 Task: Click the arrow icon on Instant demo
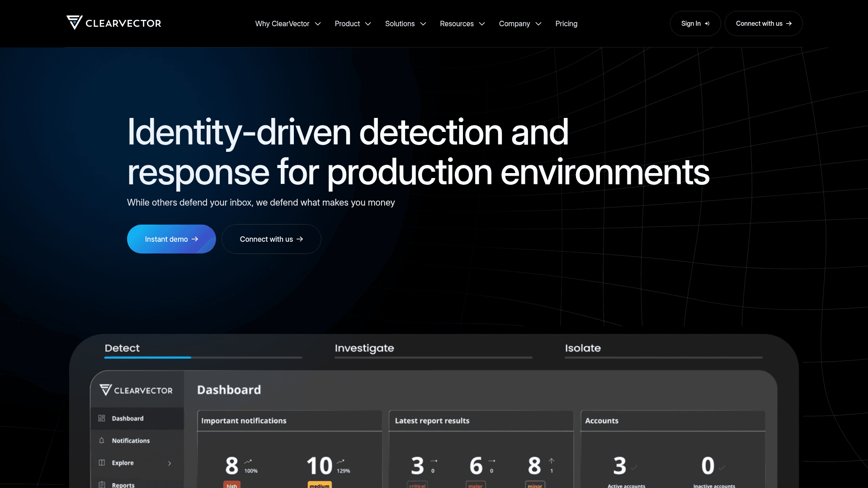pyautogui.click(x=195, y=239)
